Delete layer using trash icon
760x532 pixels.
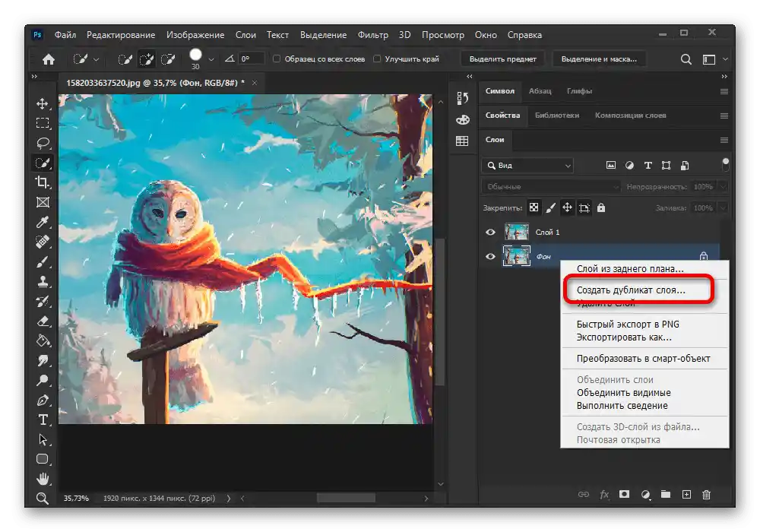pos(706,494)
